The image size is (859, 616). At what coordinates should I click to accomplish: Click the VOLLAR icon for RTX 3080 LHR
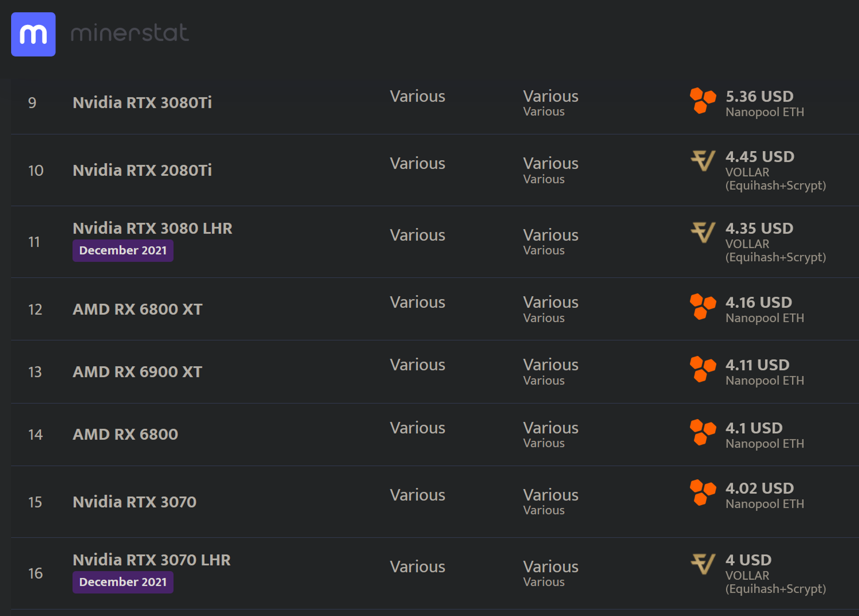click(703, 232)
